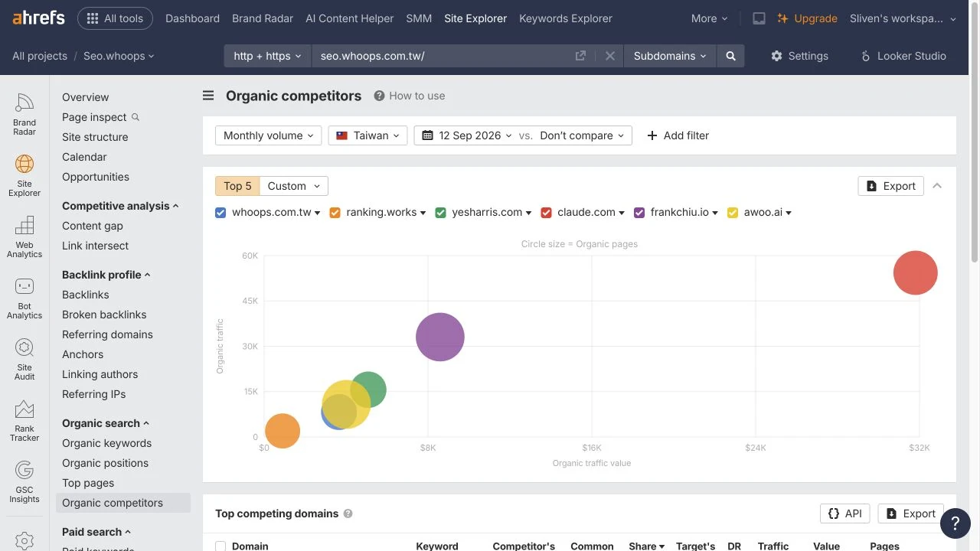
Task: Toggle whoops.com.tw checkbox
Action: click(220, 213)
